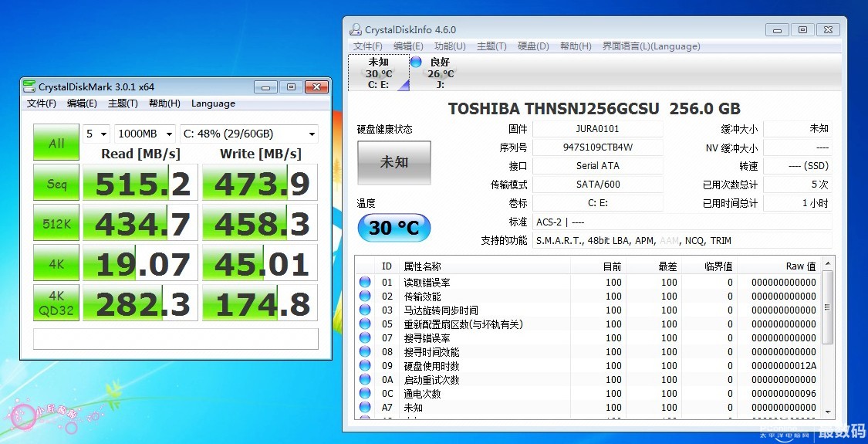The image size is (868, 444).
Task: Click the comment text box in CrystalDiskMark
Action: click(x=176, y=339)
